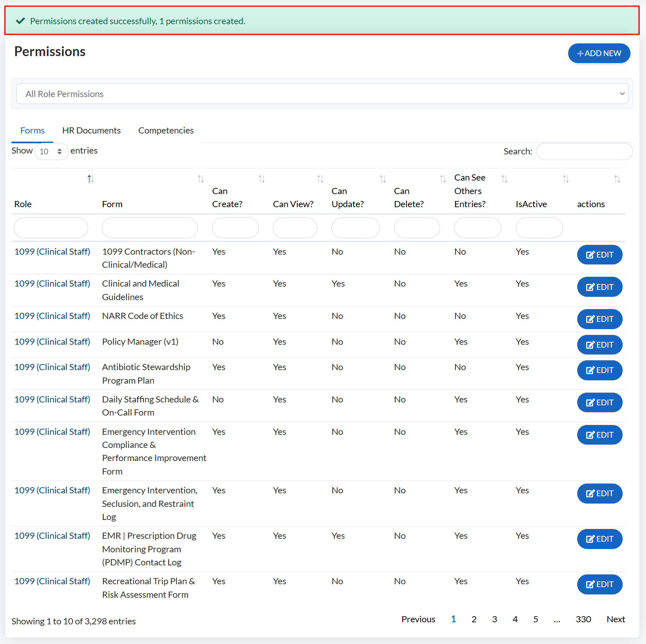Sort by Can Update? column arrows
The width and height of the screenshot is (646, 644).
tap(383, 179)
